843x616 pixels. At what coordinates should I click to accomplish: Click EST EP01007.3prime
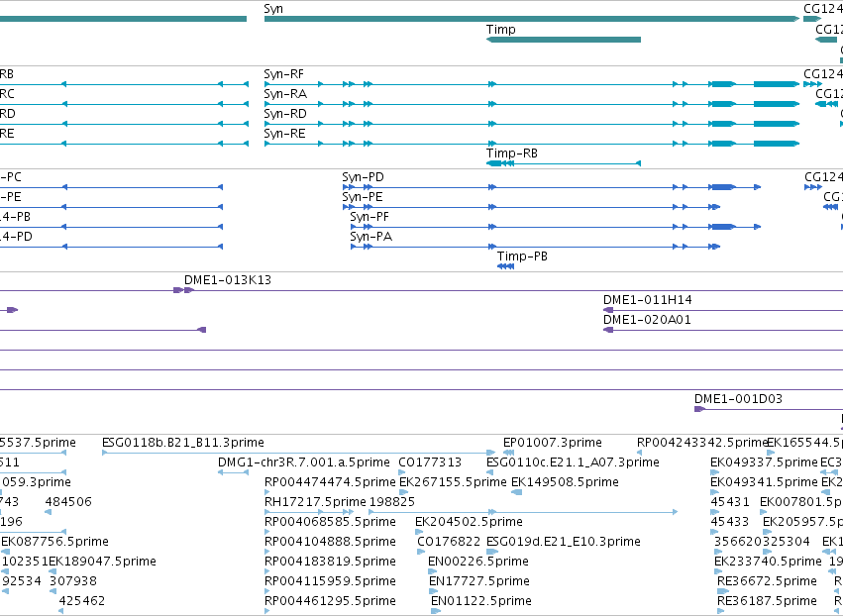(x=552, y=443)
